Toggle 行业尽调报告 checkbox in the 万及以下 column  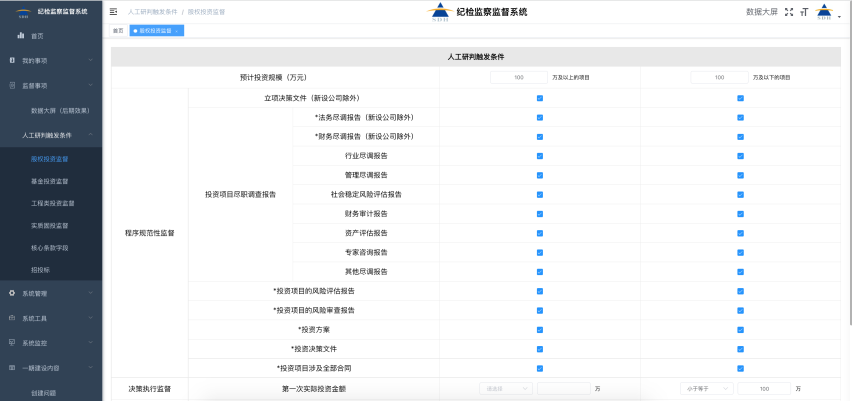(740, 156)
